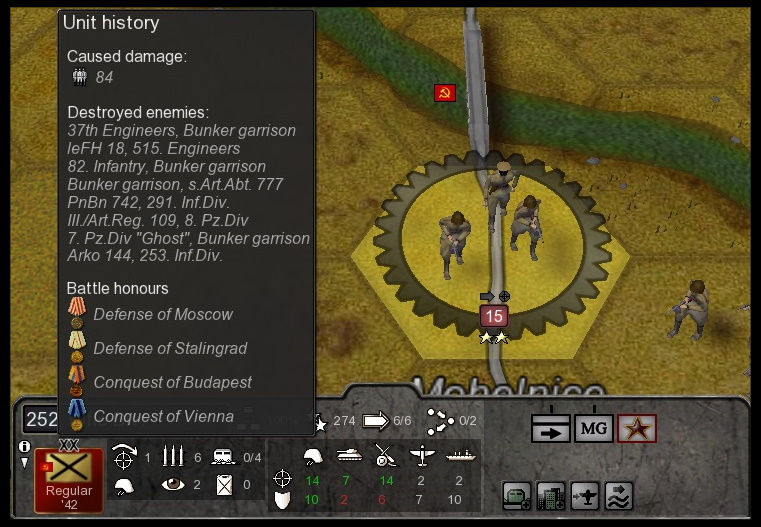The height and width of the screenshot is (527, 761).
Task: Click the infantry icon beside caused damage 84
Action: click(79, 77)
